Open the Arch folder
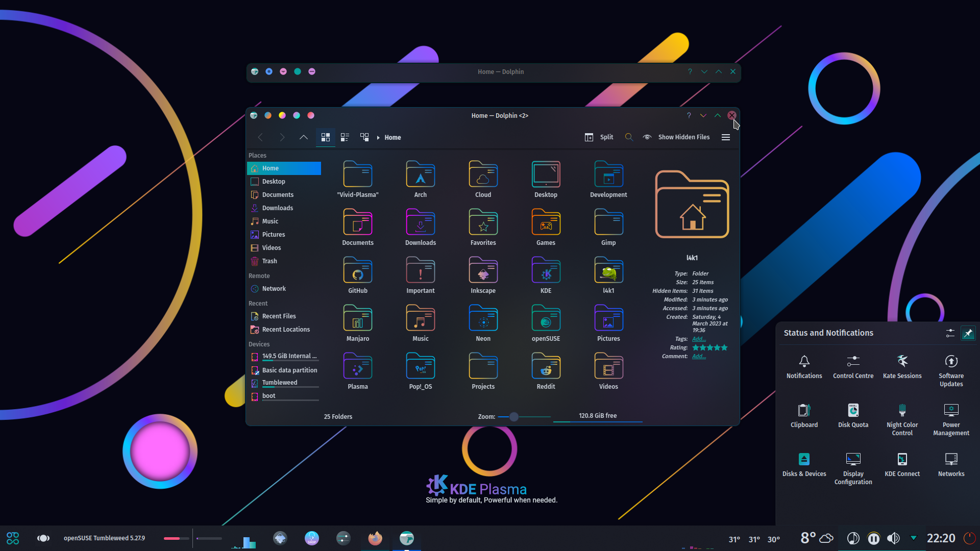The image size is (980, 551). 420,179
